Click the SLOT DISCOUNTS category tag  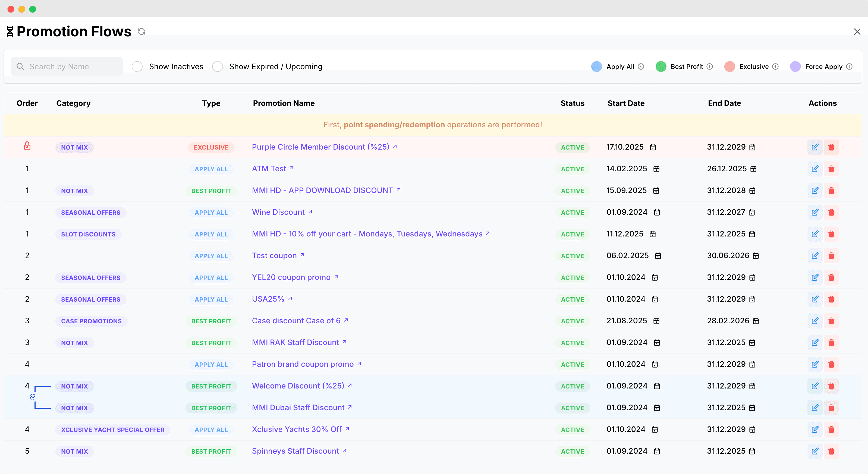point(88,234)
